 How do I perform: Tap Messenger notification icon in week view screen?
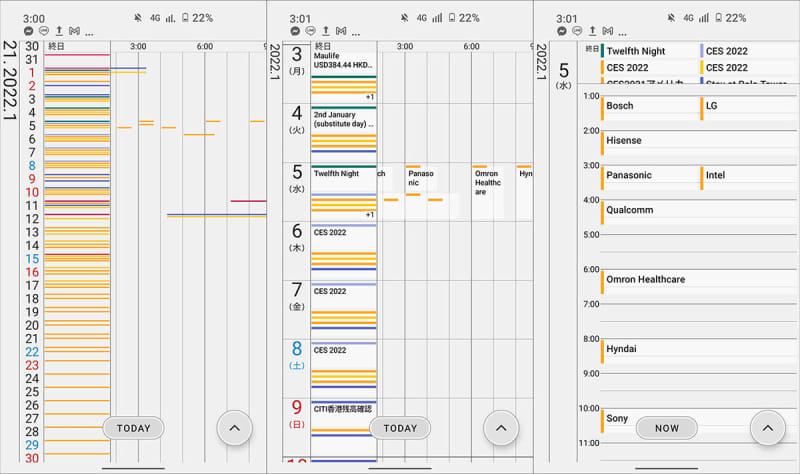coord(295,31)
